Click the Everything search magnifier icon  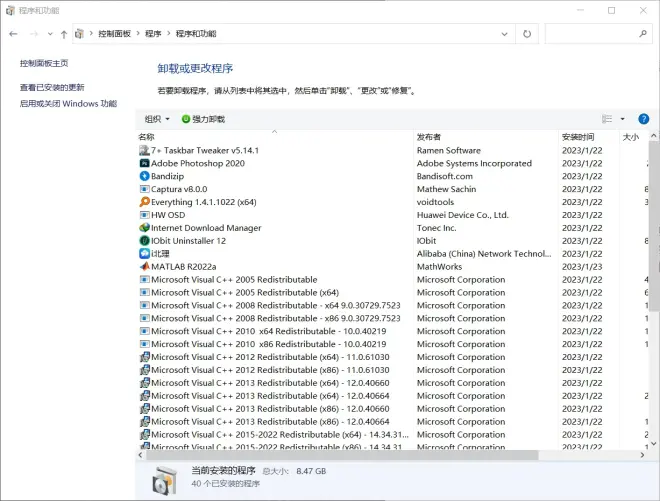[144, 202]
